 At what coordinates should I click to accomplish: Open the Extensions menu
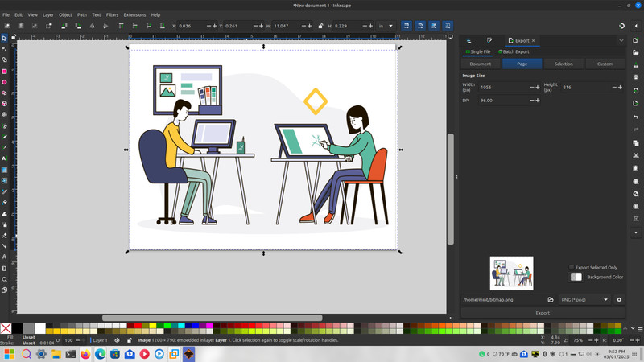tap(134, 14)
